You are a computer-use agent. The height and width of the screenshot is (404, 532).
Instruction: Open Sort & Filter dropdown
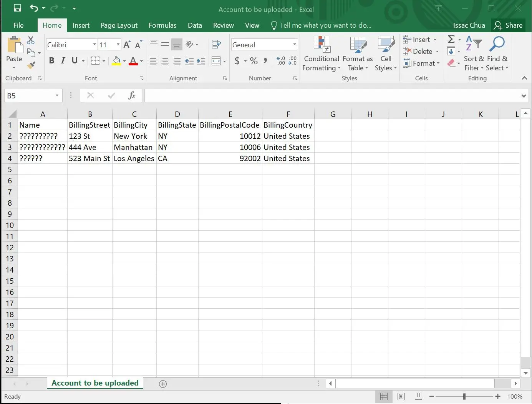[474, 54]
